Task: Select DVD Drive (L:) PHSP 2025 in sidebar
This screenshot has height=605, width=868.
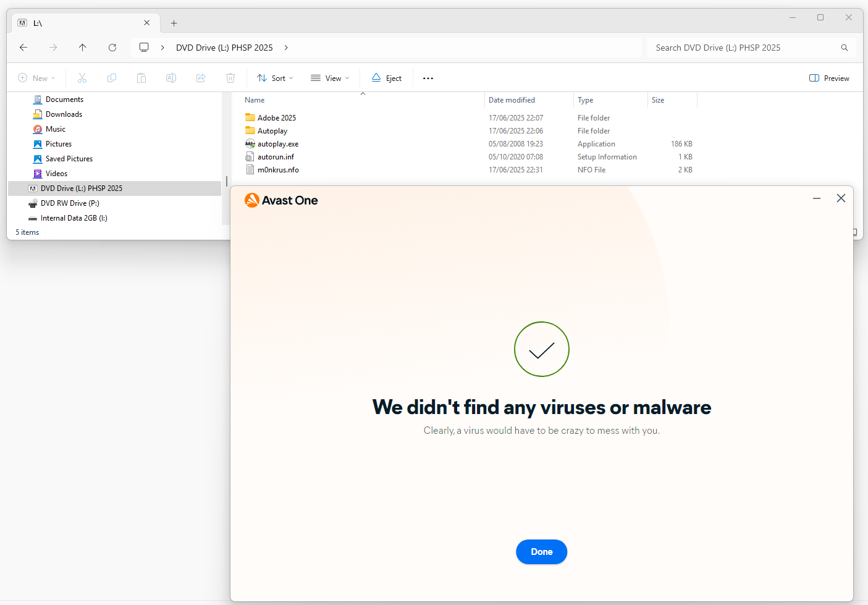Action: point(115,188)
